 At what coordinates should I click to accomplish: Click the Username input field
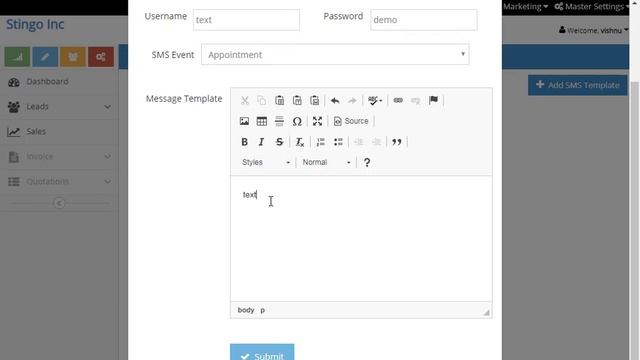pos(247,20)
